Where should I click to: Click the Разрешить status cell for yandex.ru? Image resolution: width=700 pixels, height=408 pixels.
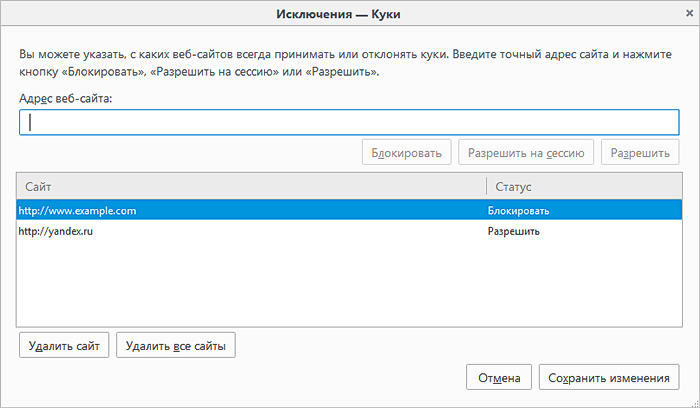(513, 231)
